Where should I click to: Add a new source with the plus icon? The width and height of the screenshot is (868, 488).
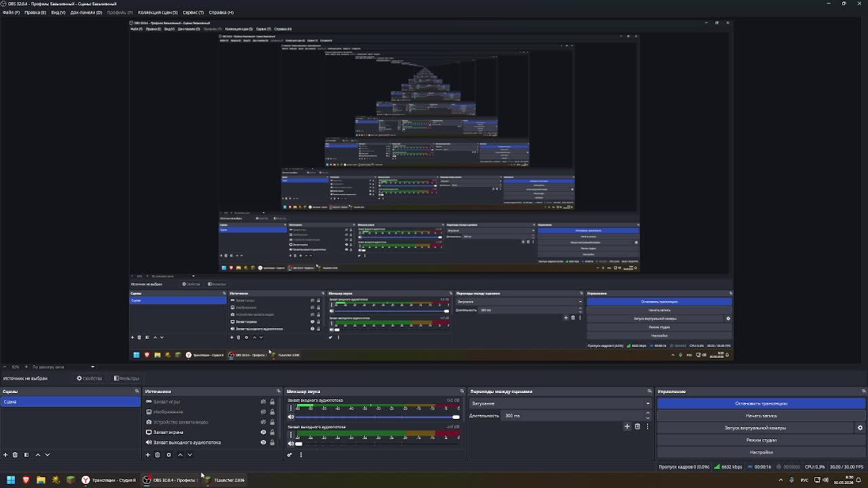coord(148,455)
